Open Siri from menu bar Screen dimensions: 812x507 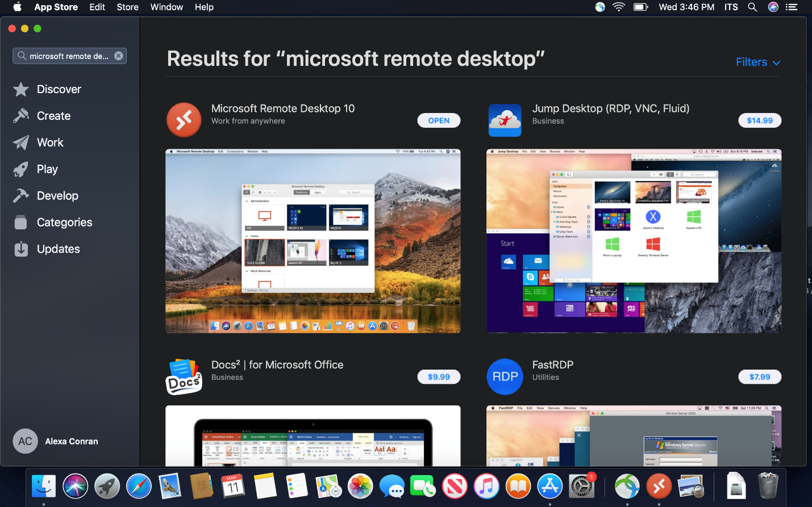pos(773,7)
